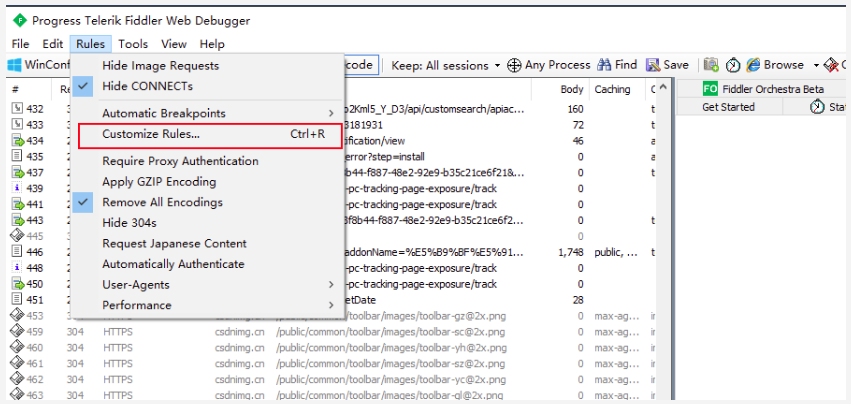Click the green arrow icon of session 441
This screenshot has height=404, width=851.
click(x=18, y=205)
